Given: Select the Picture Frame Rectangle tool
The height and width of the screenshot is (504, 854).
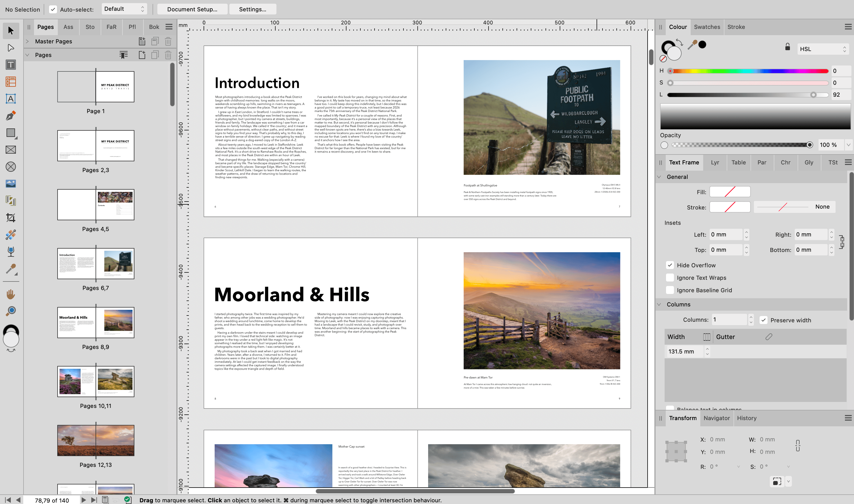Looking at the screenshot, I should pos(11,150).
